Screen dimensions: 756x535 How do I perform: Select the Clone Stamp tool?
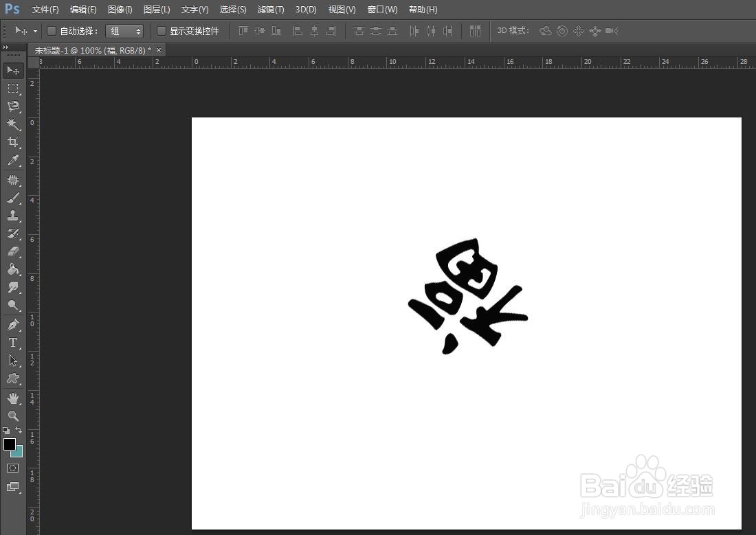click(x=12, y=215)
